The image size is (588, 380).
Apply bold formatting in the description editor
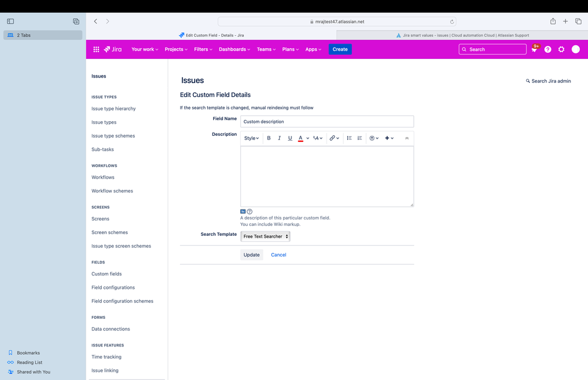point(269,138)
